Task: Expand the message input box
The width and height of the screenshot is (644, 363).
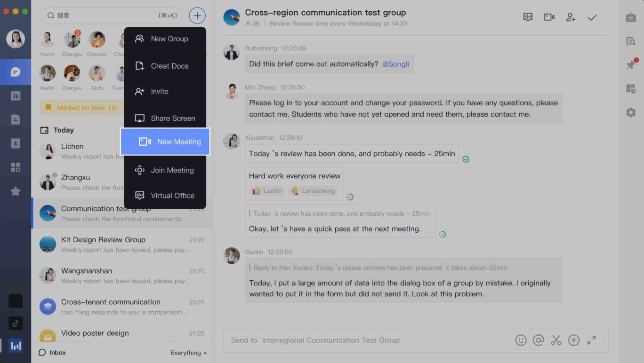Action: pos(592,340)
